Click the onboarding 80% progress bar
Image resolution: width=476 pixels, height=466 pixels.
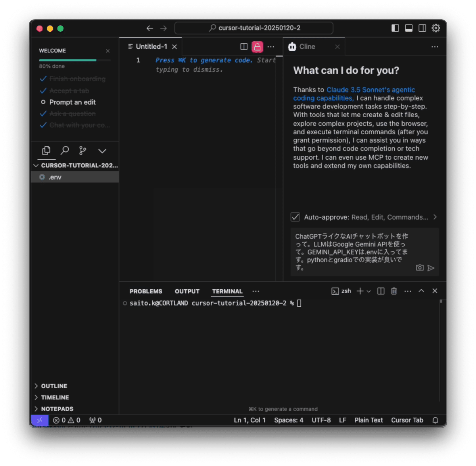(x=75, y=60)
